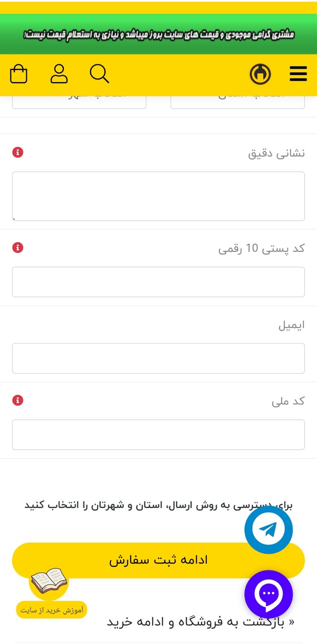Open the Telegram floating button
The image size is (317, 644).
point(268,530)
